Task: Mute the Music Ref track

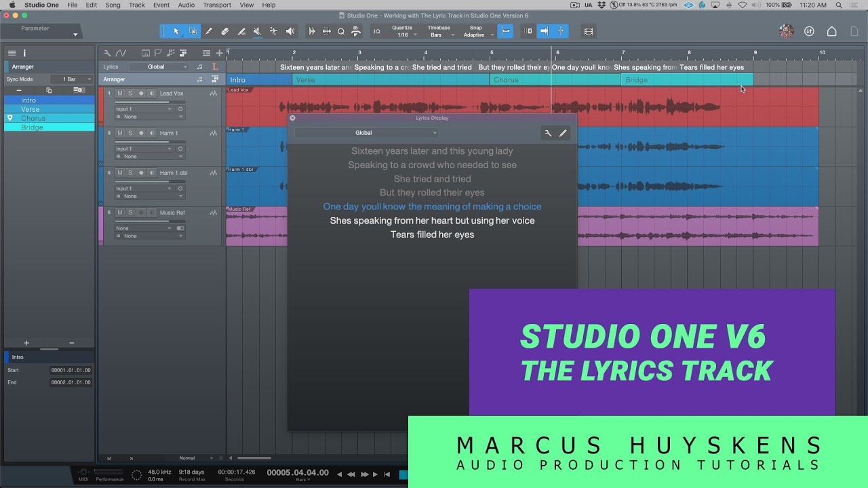Action: tap(119, 213)
